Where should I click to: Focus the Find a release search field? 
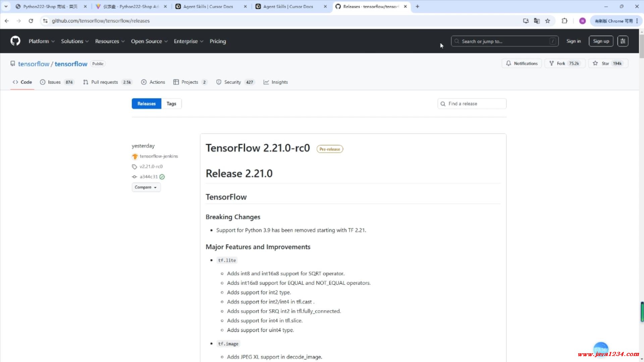476,104
